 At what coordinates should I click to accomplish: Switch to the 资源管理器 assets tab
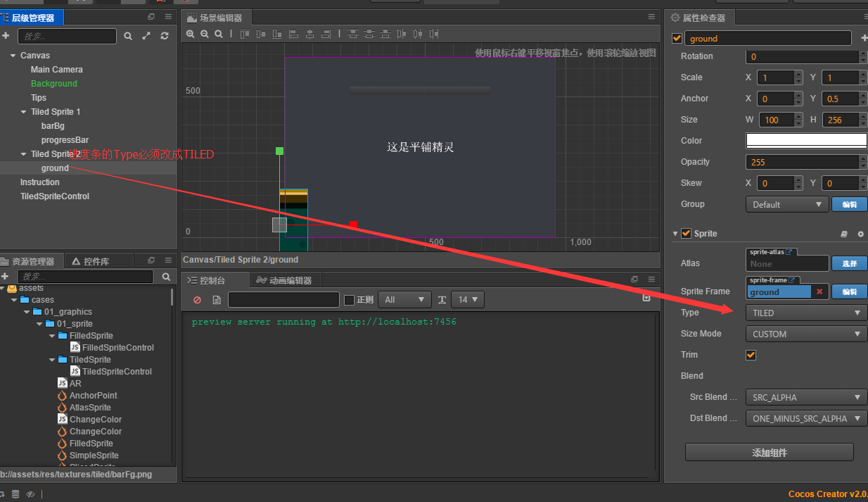(x=32, y=261)
